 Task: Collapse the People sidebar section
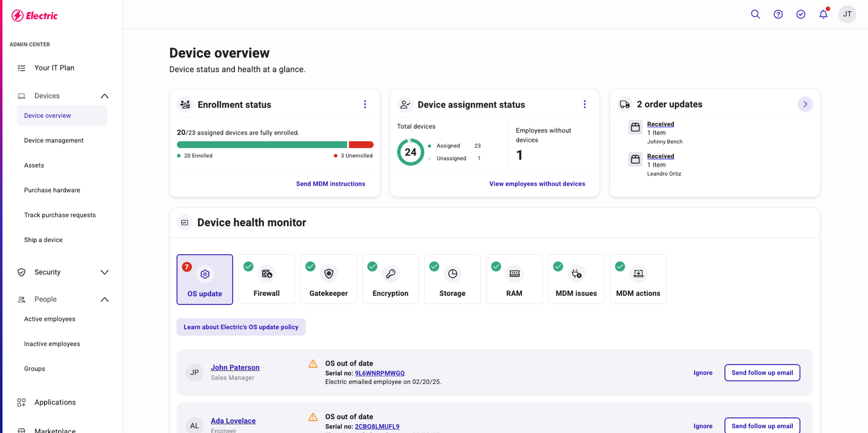[x=104, y=299]
